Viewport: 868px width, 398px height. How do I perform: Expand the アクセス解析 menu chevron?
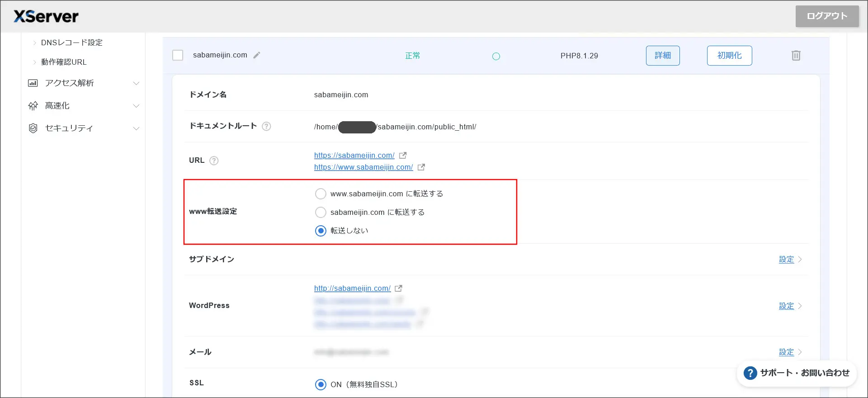[x=136, y=83]
